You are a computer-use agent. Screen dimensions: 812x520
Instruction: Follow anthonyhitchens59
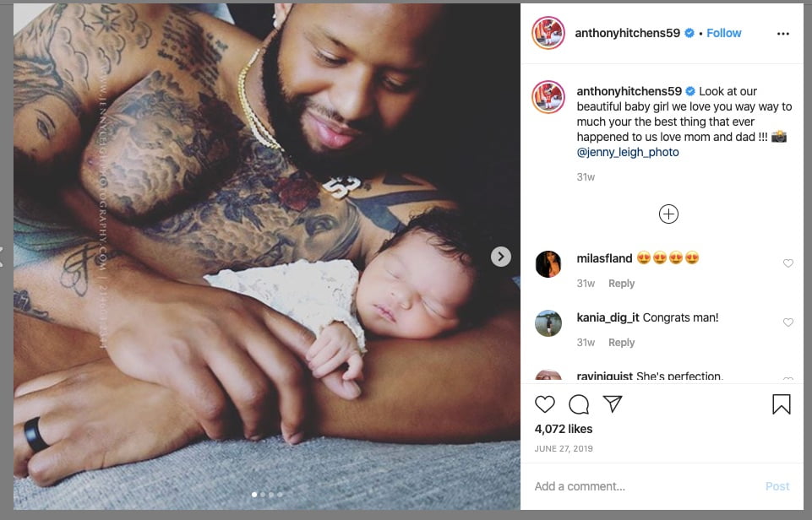click(723, 33)
